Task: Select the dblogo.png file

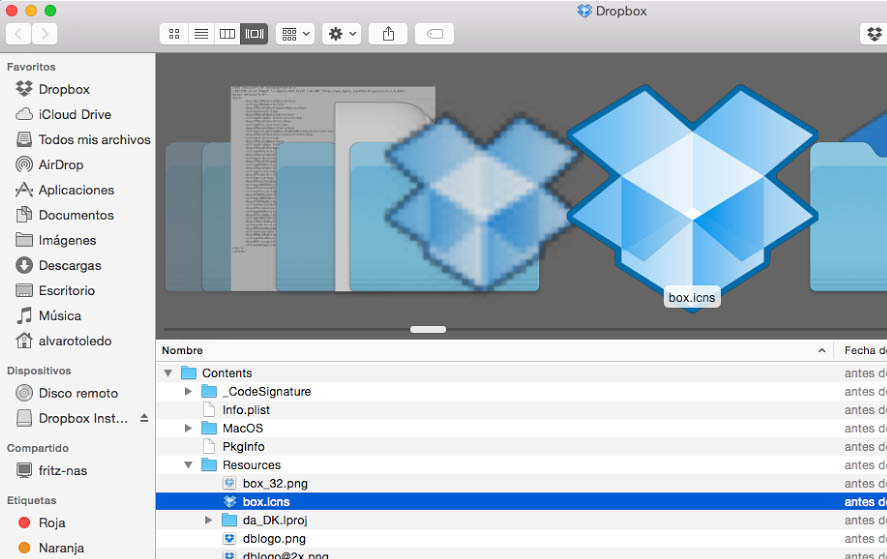Action: [x=274, y=539]
